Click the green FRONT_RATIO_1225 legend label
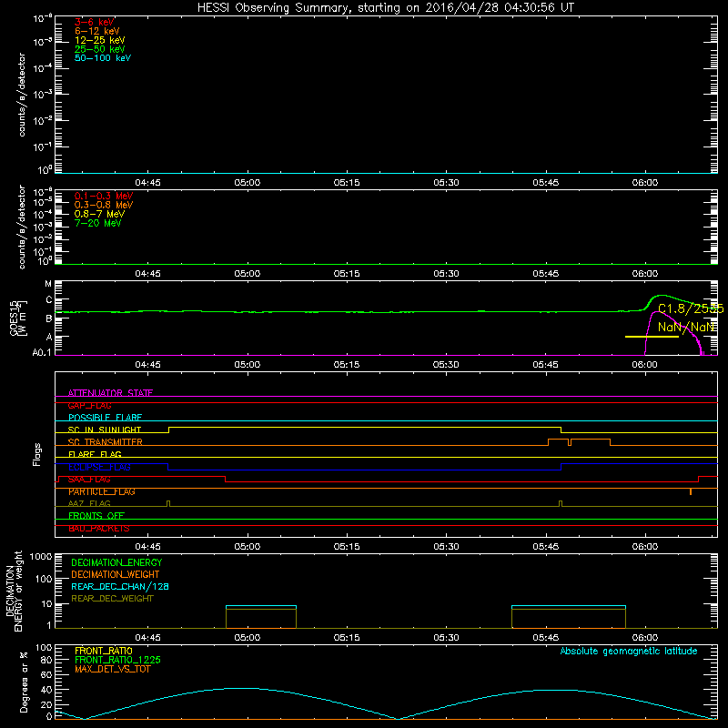 pos(117,661)
